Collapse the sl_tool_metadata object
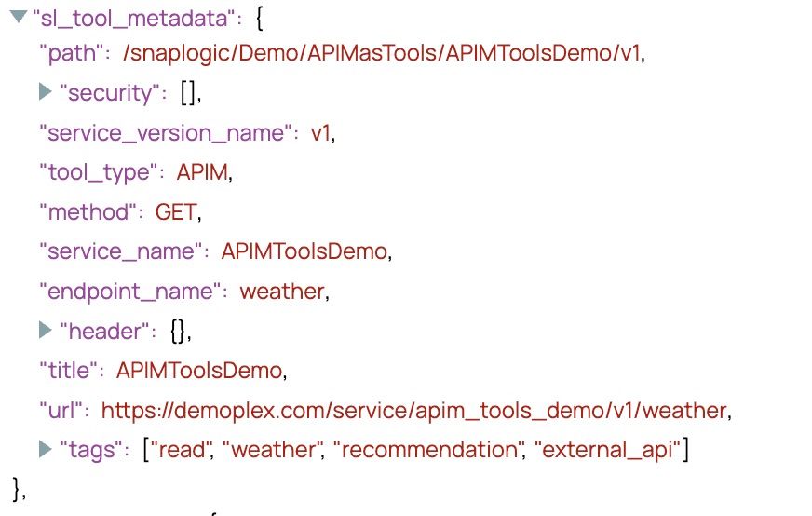The width and height of the screenshot is (812, 516). point(18,16)
